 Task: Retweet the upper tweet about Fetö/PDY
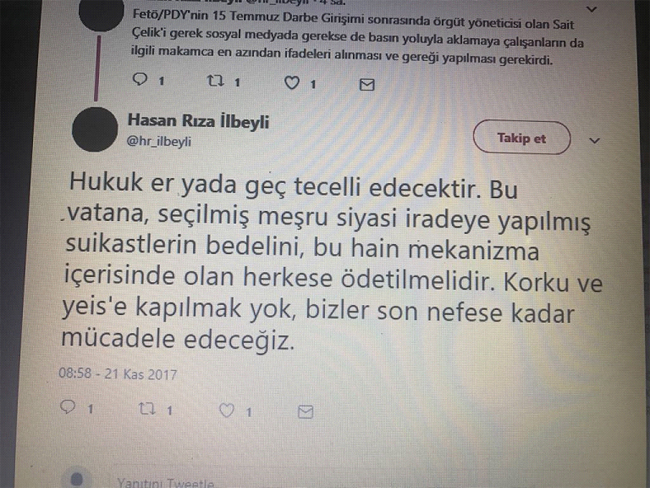click(216, 81)
